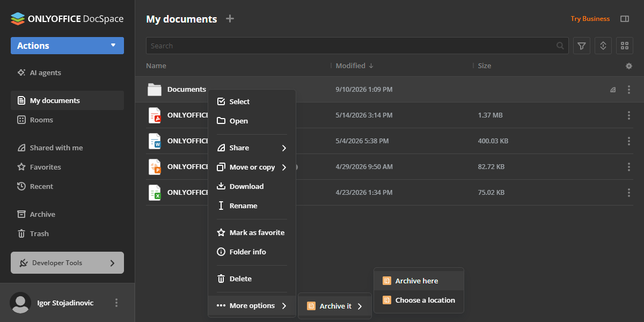Open options for the 82.72 KB file
Image resolution: width=644 pixels, height=322 pixels.
[x=629, y=167]
